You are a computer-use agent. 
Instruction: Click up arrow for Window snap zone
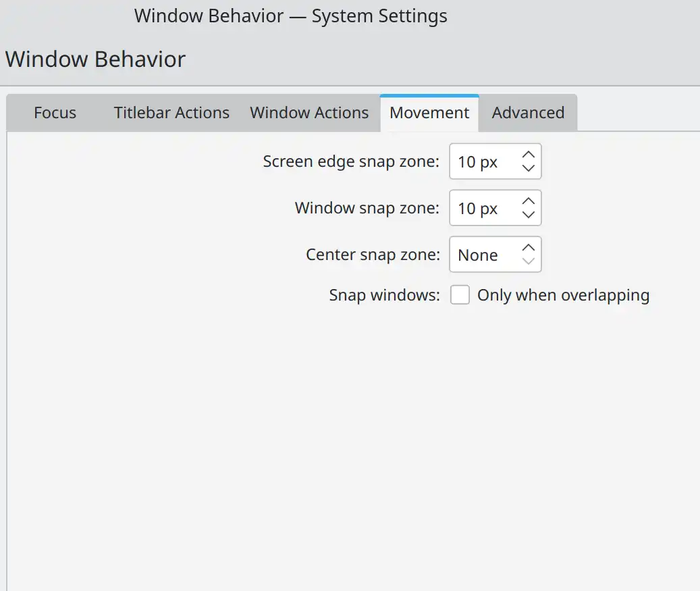click(529, 201)
